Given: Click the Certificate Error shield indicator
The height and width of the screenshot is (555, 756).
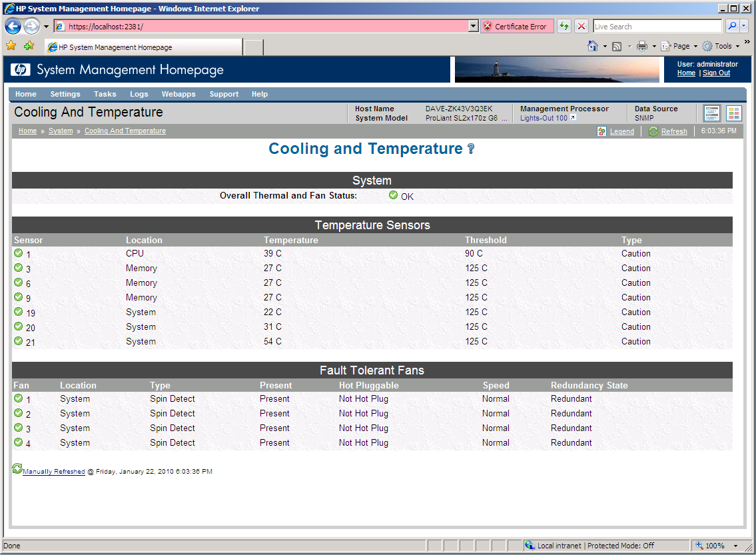Looking at the screenshot, I should coord(517,27).
